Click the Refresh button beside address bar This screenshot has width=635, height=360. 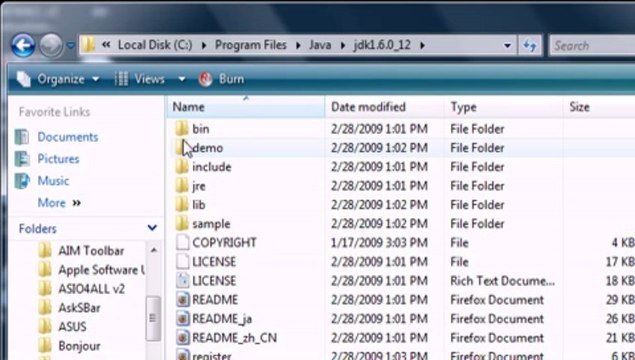pyautogui.click(x=530, y=45)
